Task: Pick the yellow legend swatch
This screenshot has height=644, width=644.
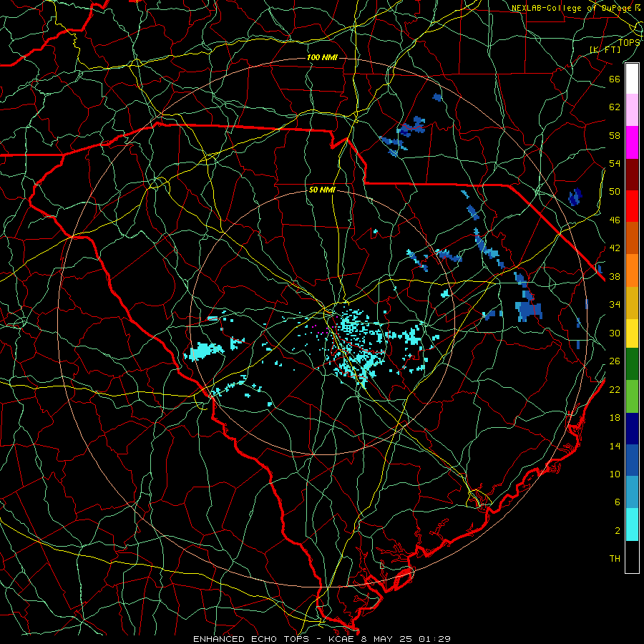Action: pyautogui.click(x=632, y=333)
